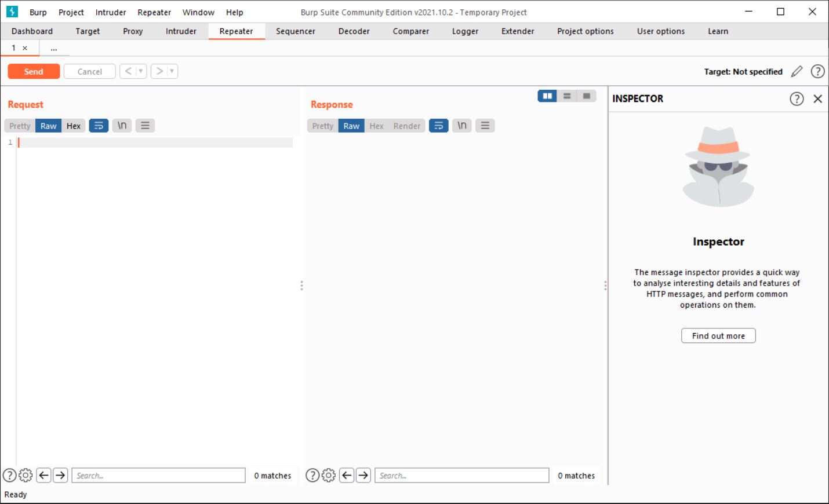Go back in request history
The image size is (829, 504).
pyautogui.click(x=128, y=71)
